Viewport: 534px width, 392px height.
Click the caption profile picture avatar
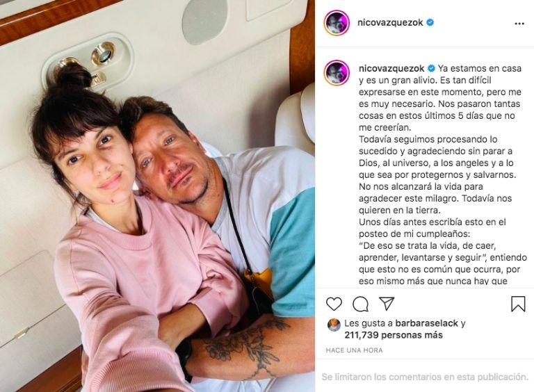coord(337,72)
